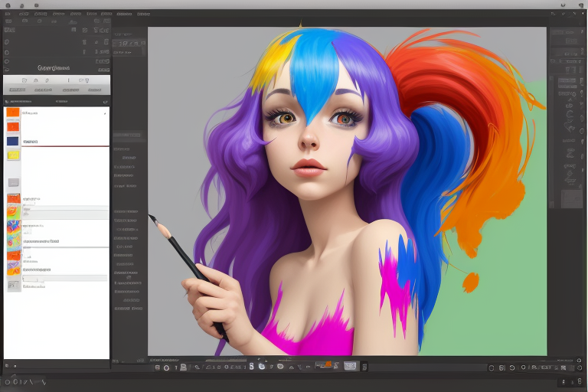This screenshot has width=588, height=392.
Task: Expand the arrow at the layer list's top right
Action: click(105, 101)
